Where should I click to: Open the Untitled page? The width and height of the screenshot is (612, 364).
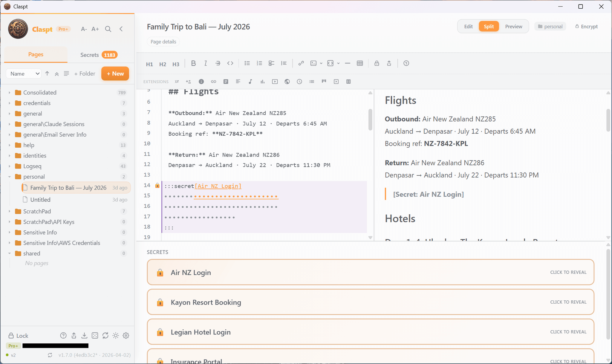(x=76, y=200)
